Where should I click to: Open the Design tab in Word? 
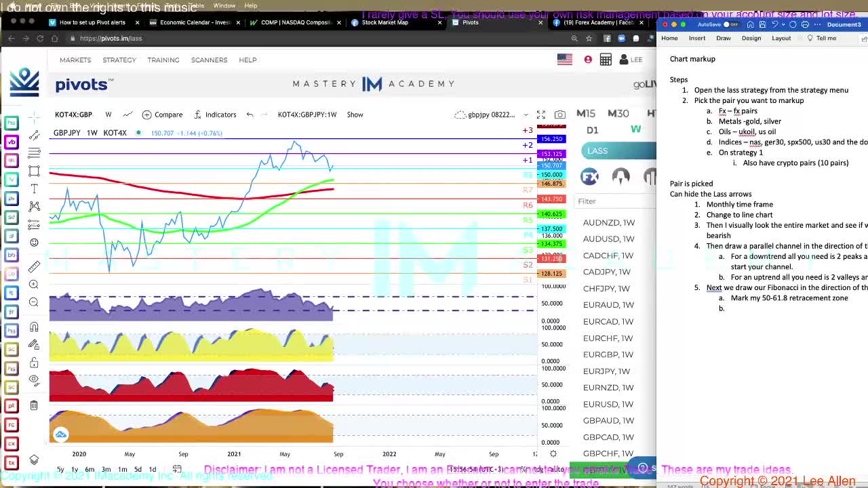click(x=751, y=38)
